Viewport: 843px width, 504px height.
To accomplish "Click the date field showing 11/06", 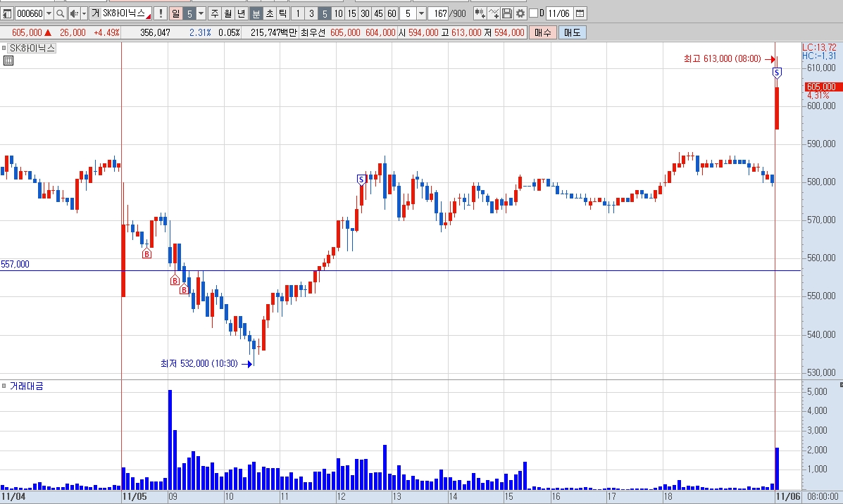I will (559, 13).
